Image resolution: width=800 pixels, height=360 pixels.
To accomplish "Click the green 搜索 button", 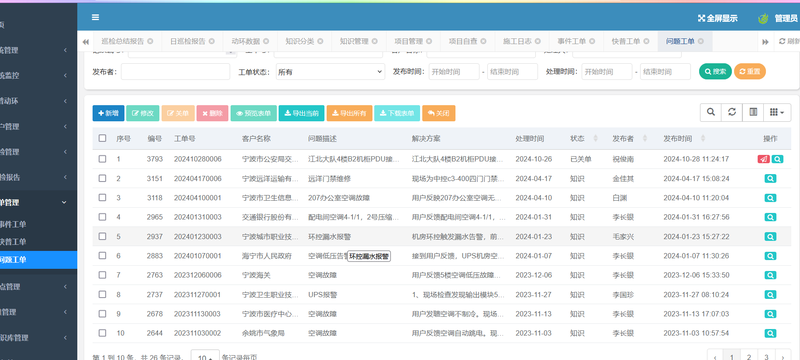I will pos(715,71).
